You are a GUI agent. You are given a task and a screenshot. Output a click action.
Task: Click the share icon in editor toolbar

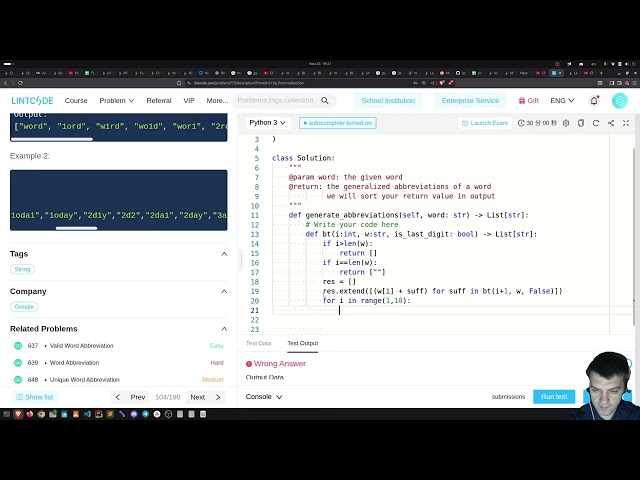[x=611, y=123]
